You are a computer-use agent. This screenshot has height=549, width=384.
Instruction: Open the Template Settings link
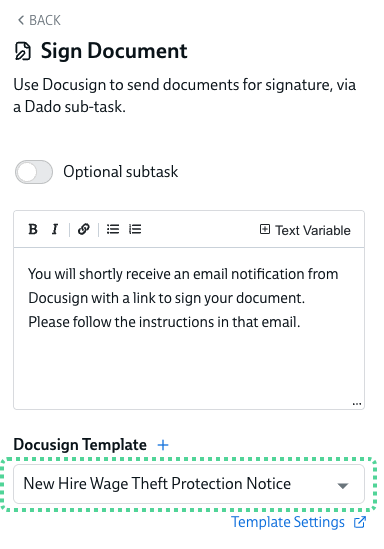pyautogui.click(x=288, y=522)
